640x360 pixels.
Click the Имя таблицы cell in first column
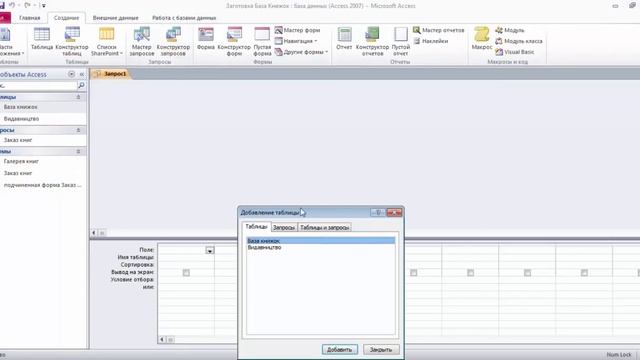pos(186,258)
